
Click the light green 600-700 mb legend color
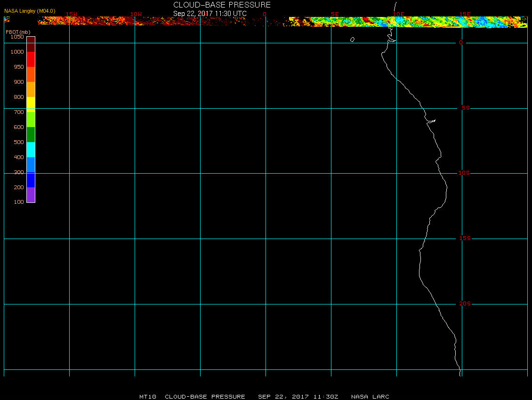click(31, 120)
